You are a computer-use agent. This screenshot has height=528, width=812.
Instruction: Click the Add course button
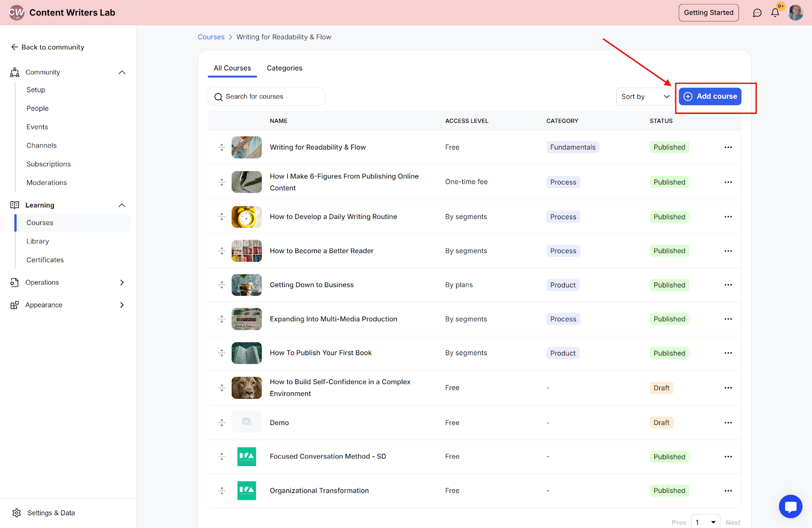[x=710, y=96]
